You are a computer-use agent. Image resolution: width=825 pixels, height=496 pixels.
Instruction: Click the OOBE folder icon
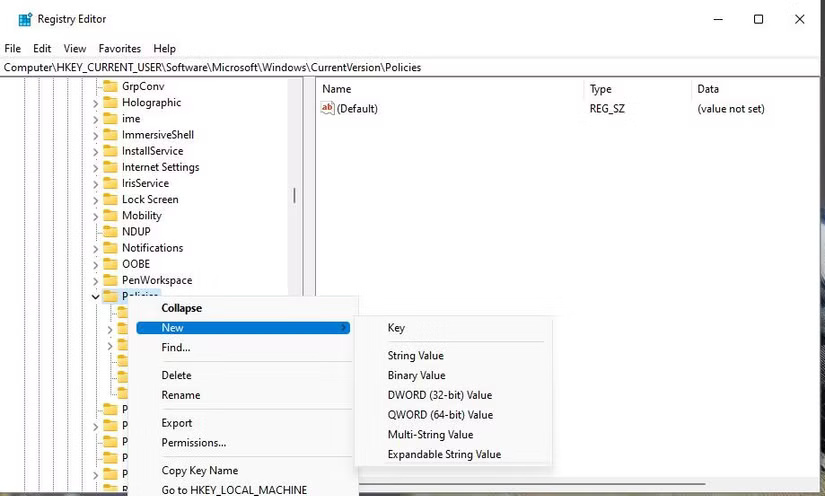pos(110,264)
